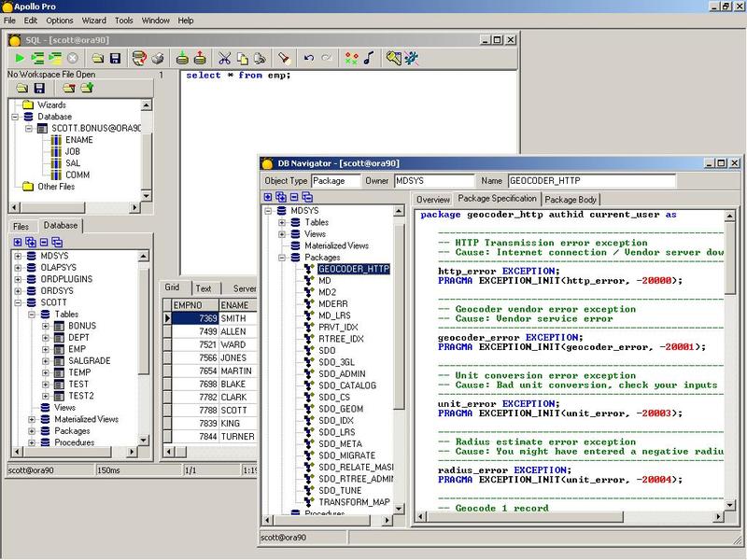Click scroll down arrow of DB Navigator tree
Screen dimensions: 747x560
point(400,509)
